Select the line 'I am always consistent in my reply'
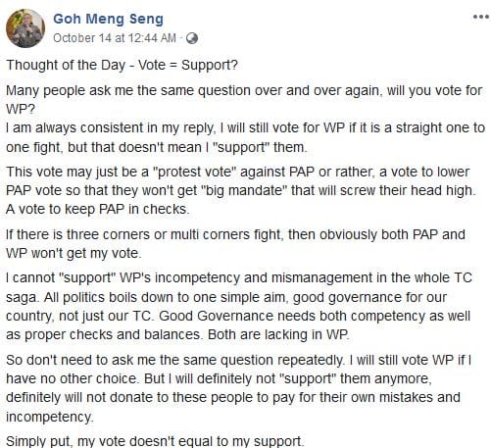The height and width of the screenshot is (448, 491). 245,127
